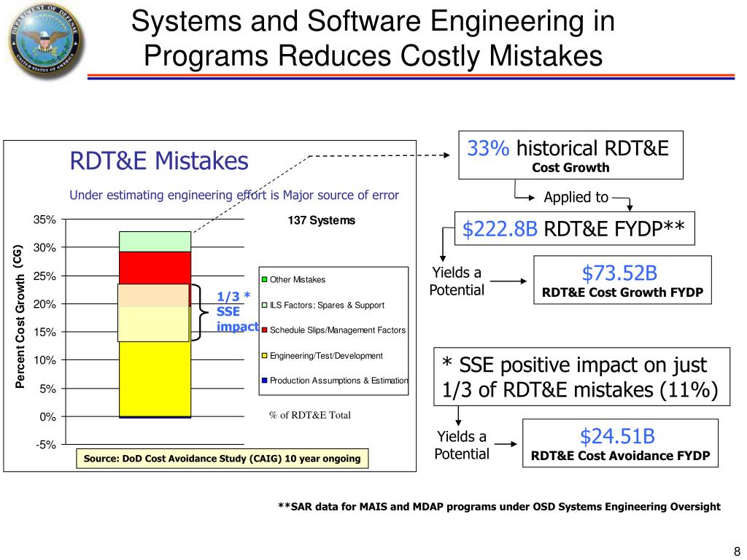Click the '% of RDT&E Total' x-axis label

309,415
